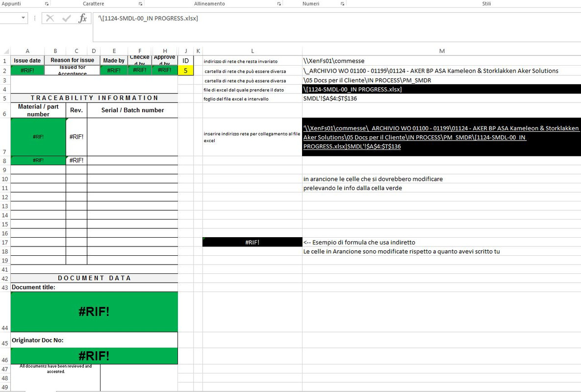Click 'Originator Doc No:' label cell
The width and height of the screenshot is (581, 392).
click(x=94, y=340)
